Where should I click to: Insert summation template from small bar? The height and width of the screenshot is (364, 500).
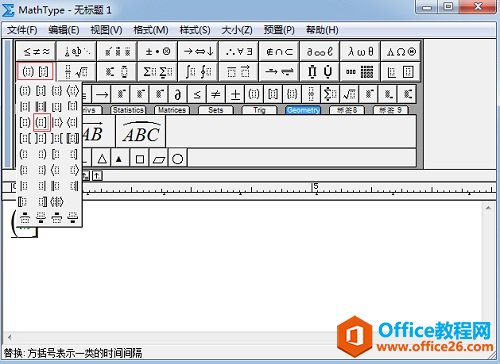[x=330, y=95]
